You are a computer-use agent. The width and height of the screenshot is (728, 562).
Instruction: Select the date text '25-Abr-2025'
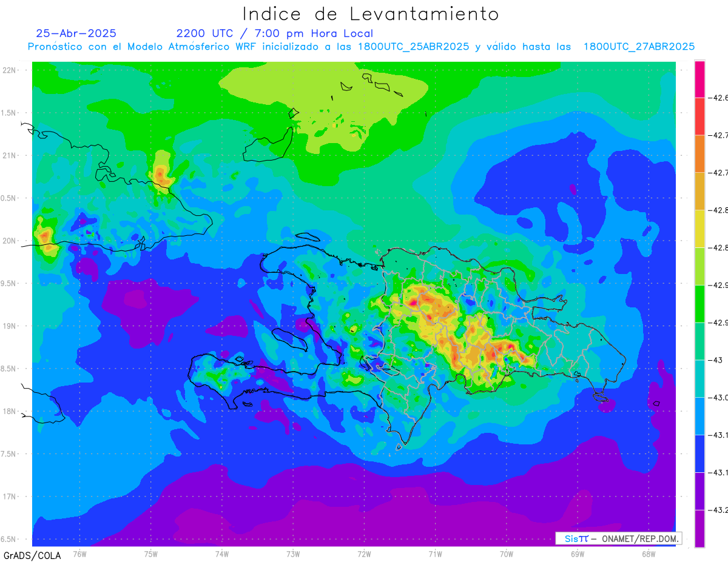76,33
